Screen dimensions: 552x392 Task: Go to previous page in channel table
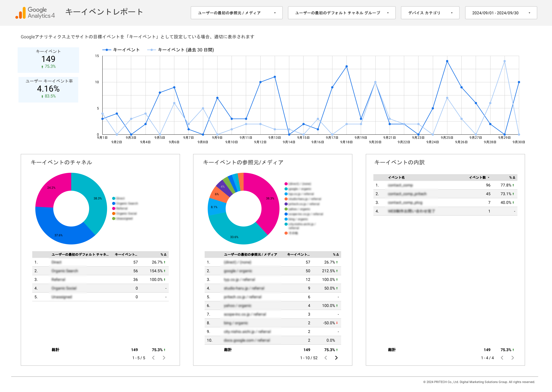[153, 358]
